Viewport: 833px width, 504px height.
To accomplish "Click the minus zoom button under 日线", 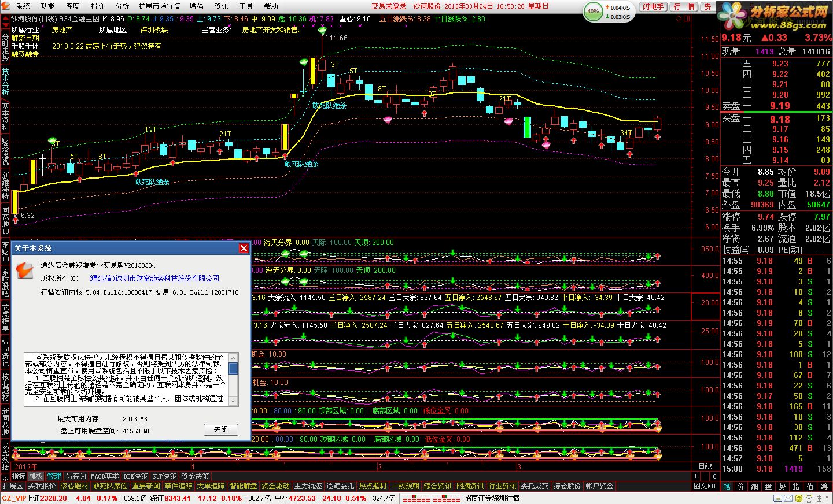I will [705, 476].
